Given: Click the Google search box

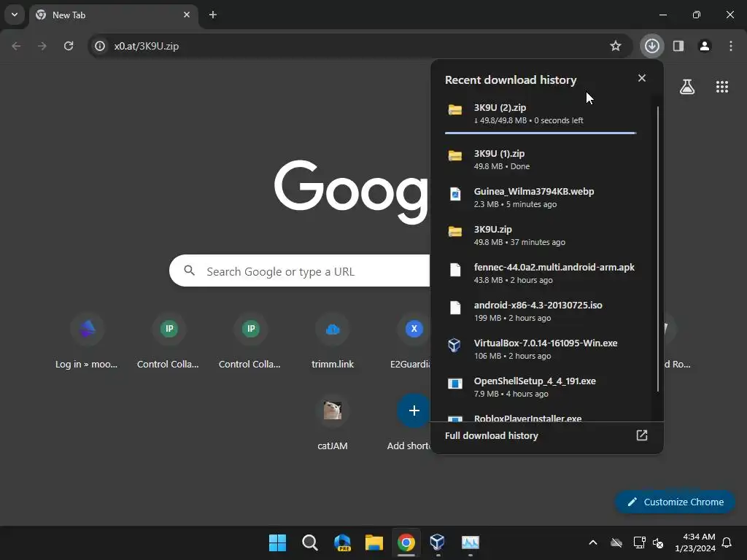Looking at the screenshot, I should 300,271.
